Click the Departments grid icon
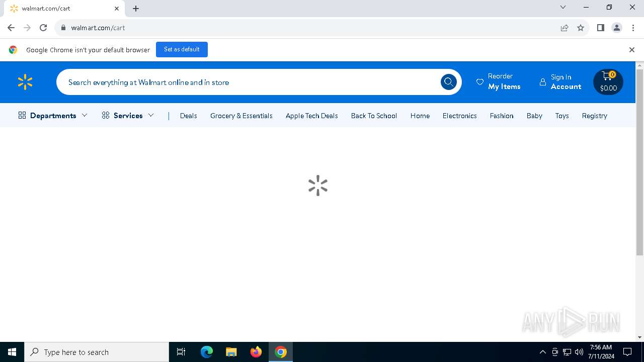The image size is (644, 362). tap(22, 116)
